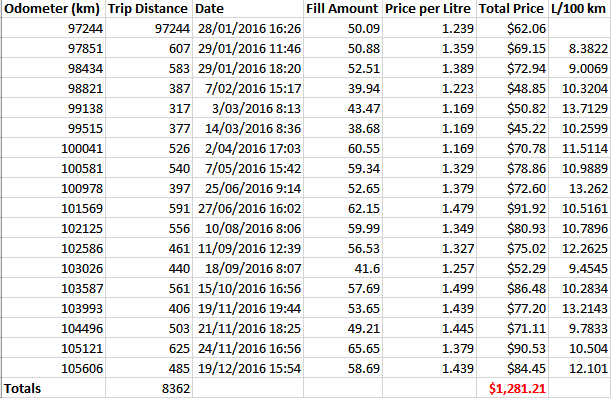Click the total price $91.92 cell
The height and width of the screenshot is (398, 611).
(512, 208)
